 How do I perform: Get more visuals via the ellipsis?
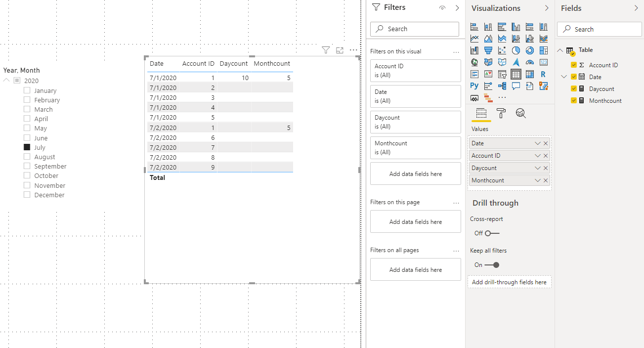502,98
